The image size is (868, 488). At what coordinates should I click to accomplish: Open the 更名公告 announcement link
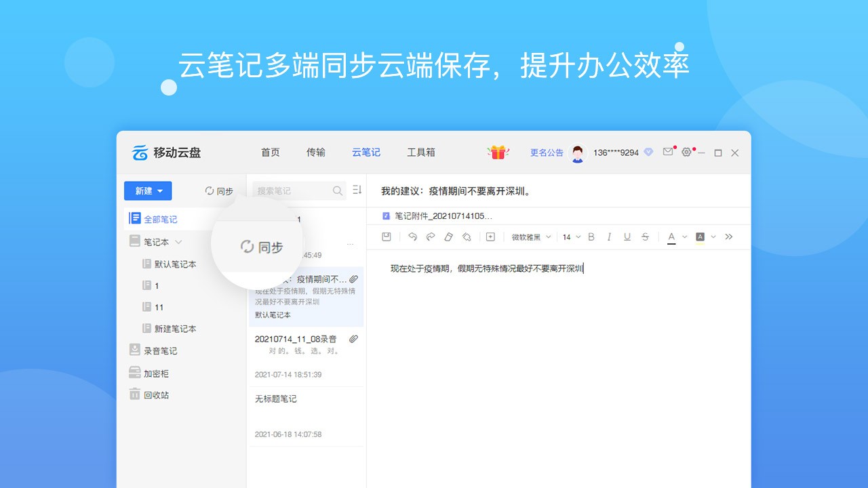546,152
